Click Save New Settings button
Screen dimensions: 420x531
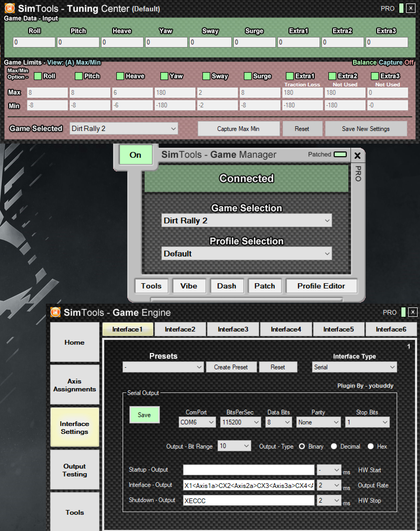[366, 129]
